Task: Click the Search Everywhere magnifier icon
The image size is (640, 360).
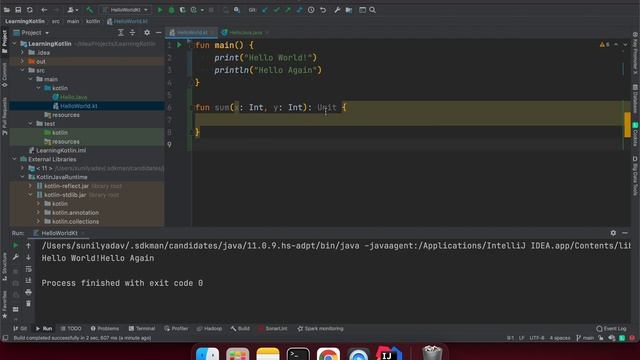Action: point(372,10)
